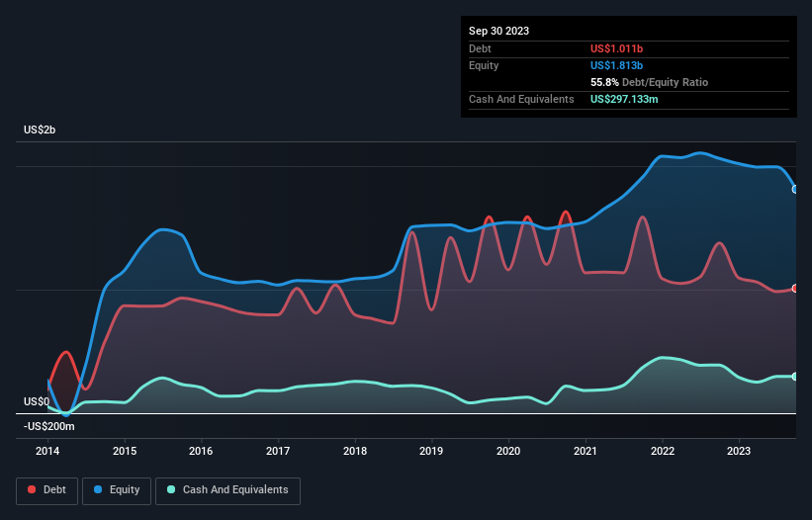Click the 2022 x-axis label
The image size is (812, 520).
[663, 451]
